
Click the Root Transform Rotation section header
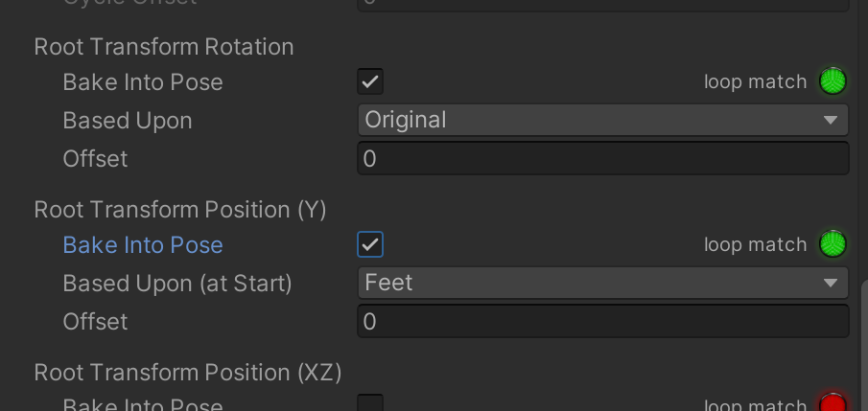(164, 46)
